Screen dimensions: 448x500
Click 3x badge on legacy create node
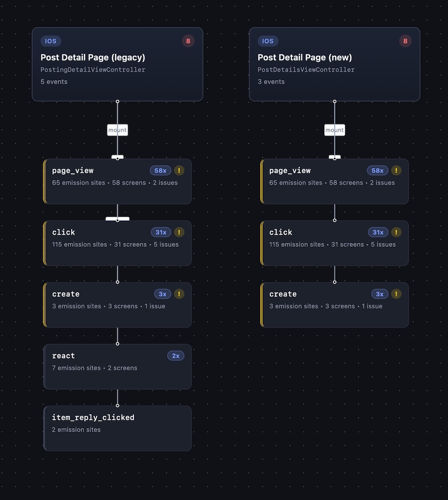pos(163,294)
